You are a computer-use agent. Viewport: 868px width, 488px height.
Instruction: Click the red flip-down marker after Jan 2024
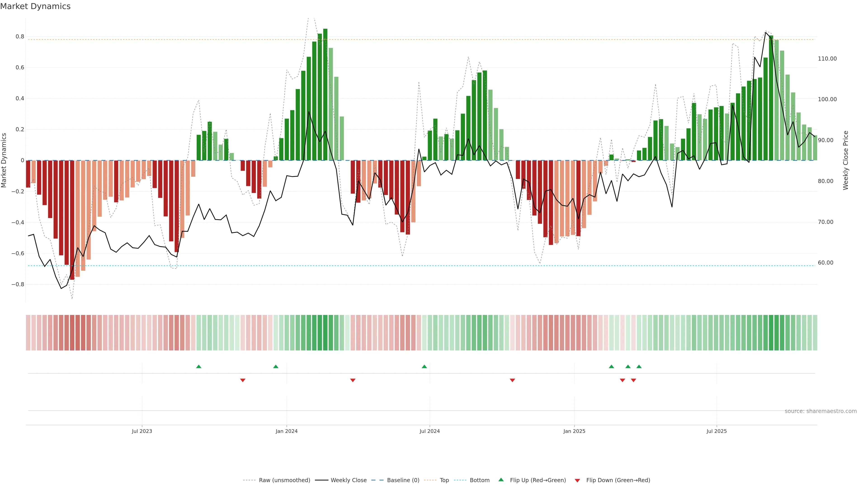point(353,380)
